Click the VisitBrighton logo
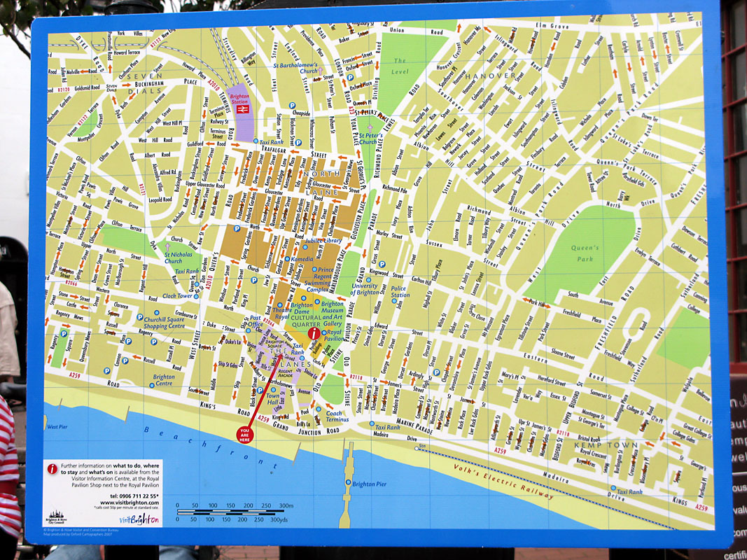Viewport: 747px width, 560px height. pos(139,519)
